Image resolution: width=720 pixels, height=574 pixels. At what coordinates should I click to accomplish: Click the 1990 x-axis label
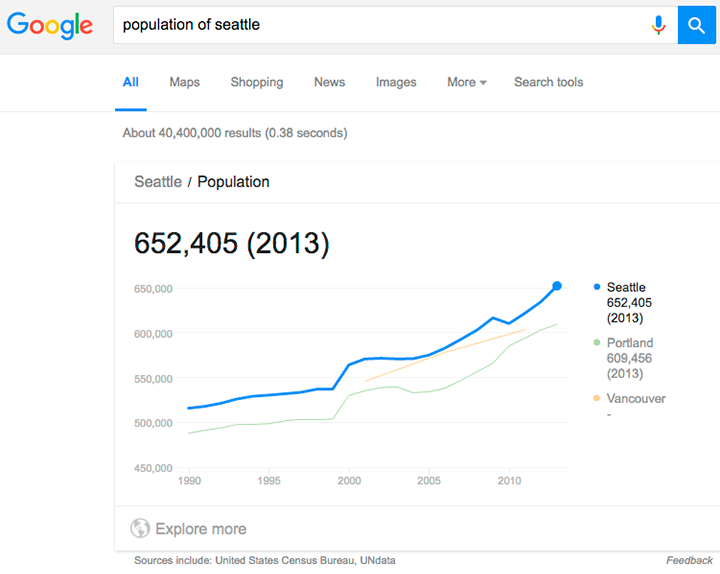coord(189,481)
